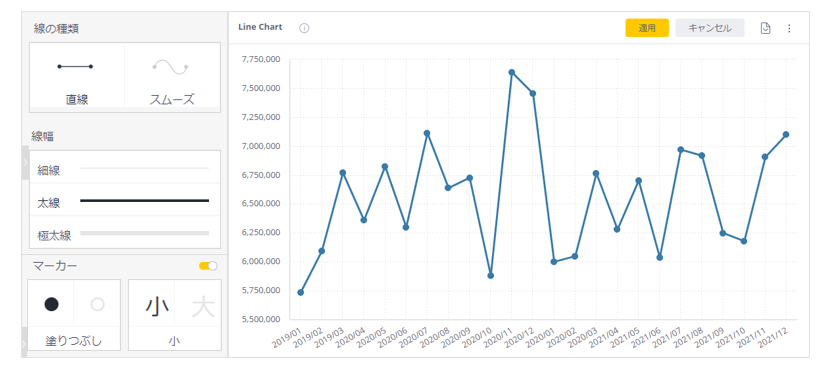Viewport: 834px width, 374px height.
Task: Click the 2021/07 data point
Action: pos(680,149)
